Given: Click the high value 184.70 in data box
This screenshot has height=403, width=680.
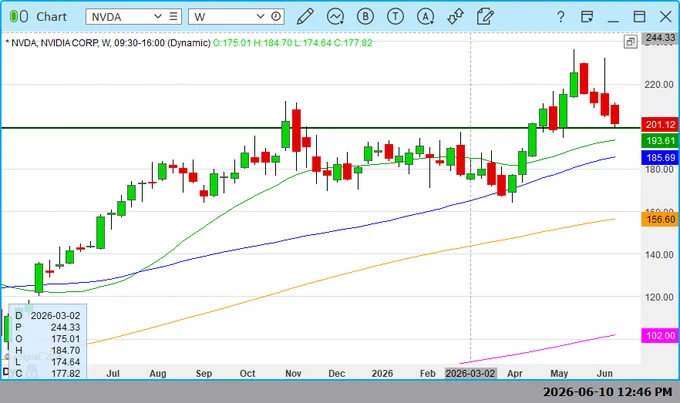Looking at the screenshot, I should point(65,351).
